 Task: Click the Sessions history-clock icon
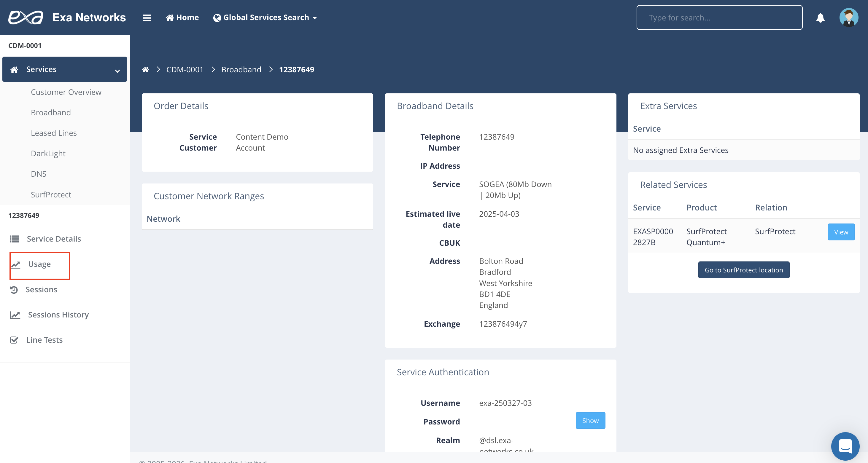(14, 290)
